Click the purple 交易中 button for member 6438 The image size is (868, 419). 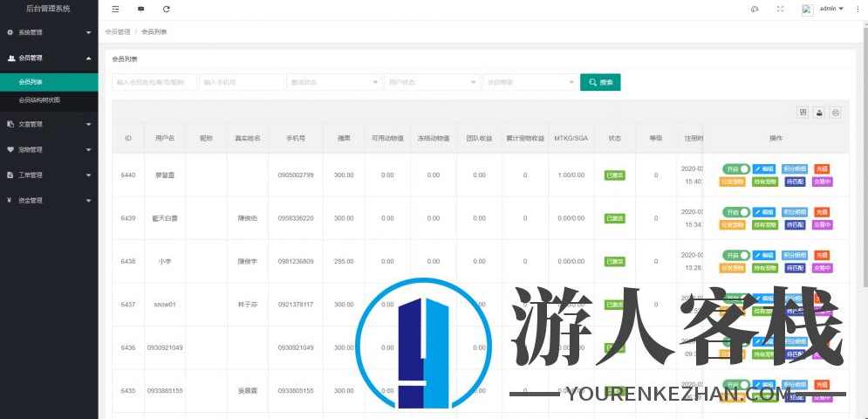point(822,268)
